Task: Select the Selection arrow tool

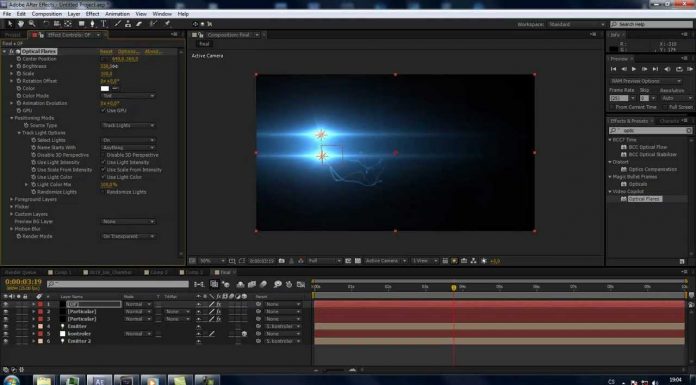Action: (x=10, y=24)
